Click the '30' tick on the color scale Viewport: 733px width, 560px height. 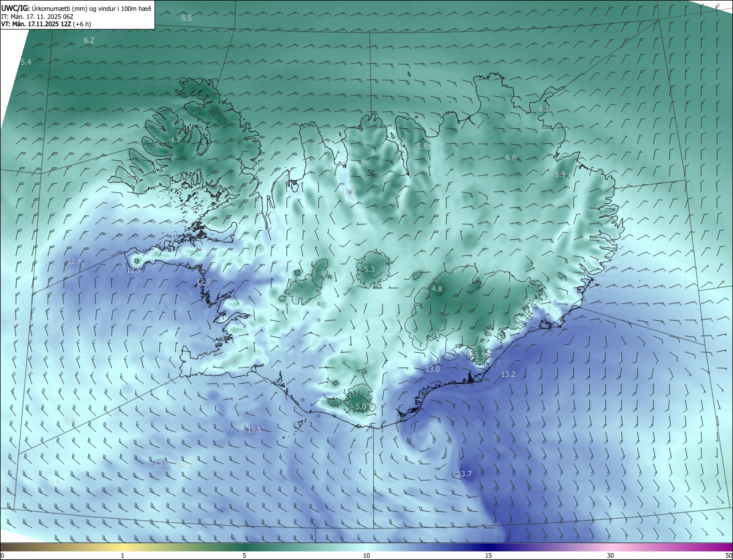(610, 555)
